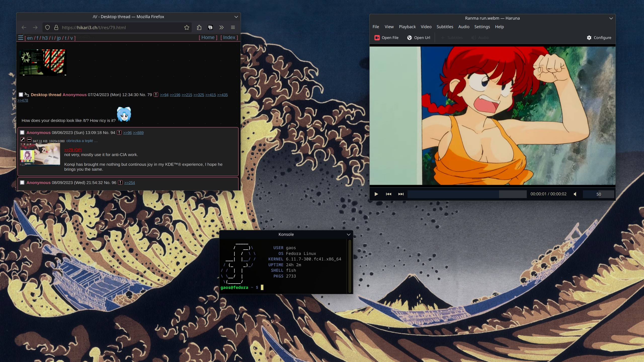Select post No. 94 checkbox
The height and width of the screenshot is (362, 644).
[22, 132]
